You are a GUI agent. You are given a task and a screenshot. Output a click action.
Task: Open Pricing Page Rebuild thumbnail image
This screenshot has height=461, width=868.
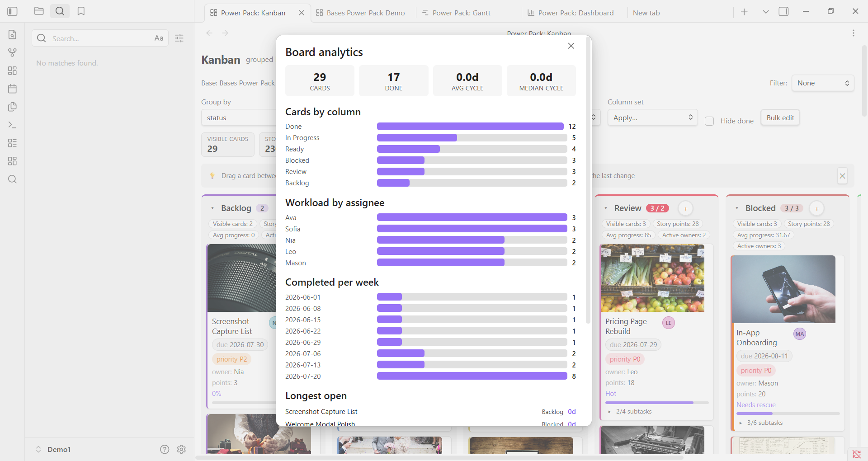(652, 278)
